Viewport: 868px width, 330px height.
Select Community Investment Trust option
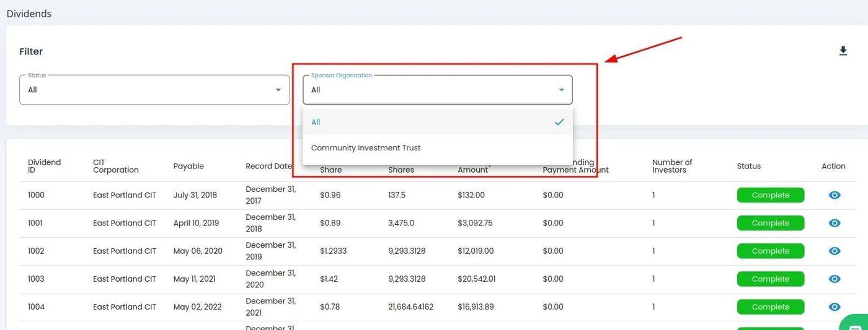pos(366,148)
